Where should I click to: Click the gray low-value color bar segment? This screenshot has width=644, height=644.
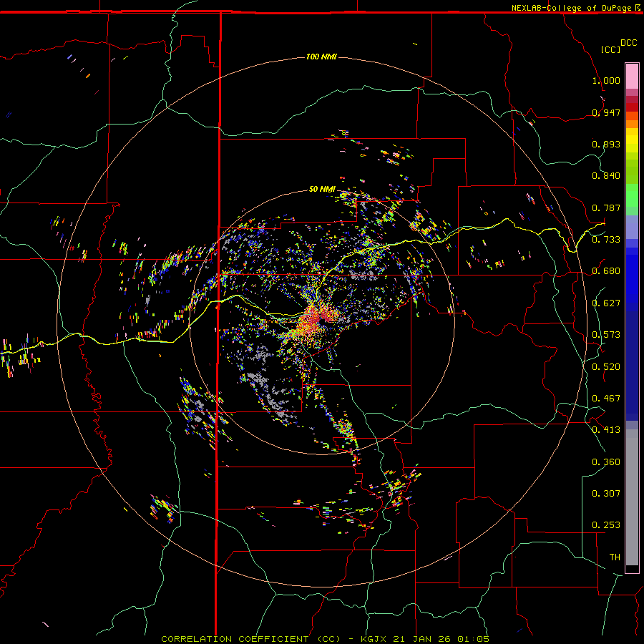click(632, 497)
